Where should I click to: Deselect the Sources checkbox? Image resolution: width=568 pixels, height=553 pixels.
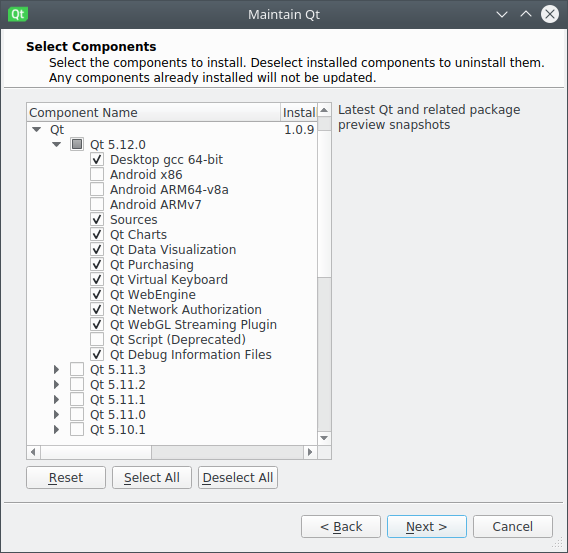[x=97, y=219]
